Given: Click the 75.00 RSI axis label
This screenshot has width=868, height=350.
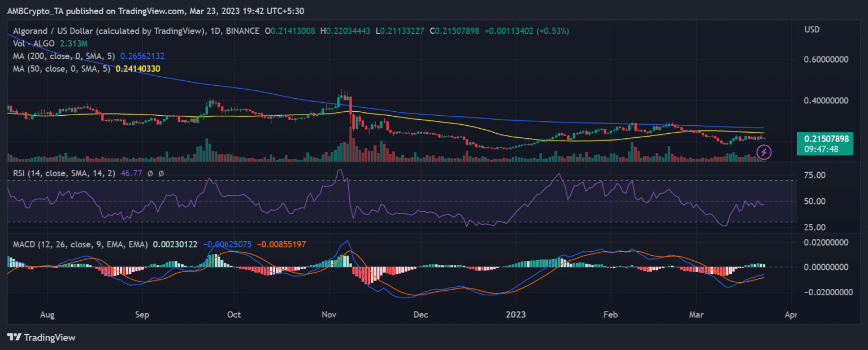Looking at the screenshot, I should 815,175.
